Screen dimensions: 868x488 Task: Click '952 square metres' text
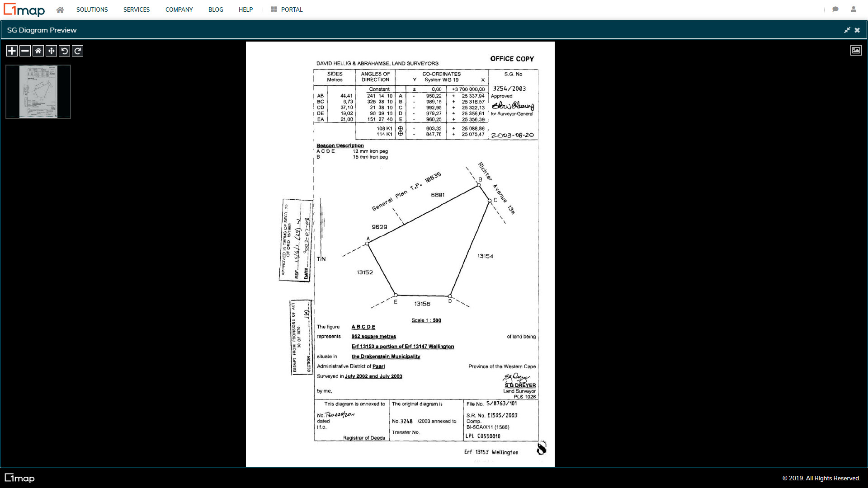(373, 337)
